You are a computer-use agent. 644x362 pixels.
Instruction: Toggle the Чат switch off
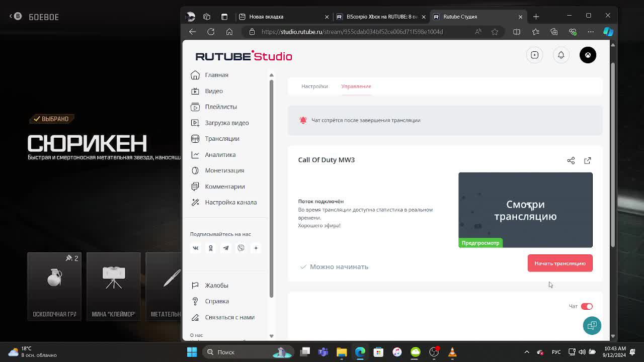tap(587, 306)
